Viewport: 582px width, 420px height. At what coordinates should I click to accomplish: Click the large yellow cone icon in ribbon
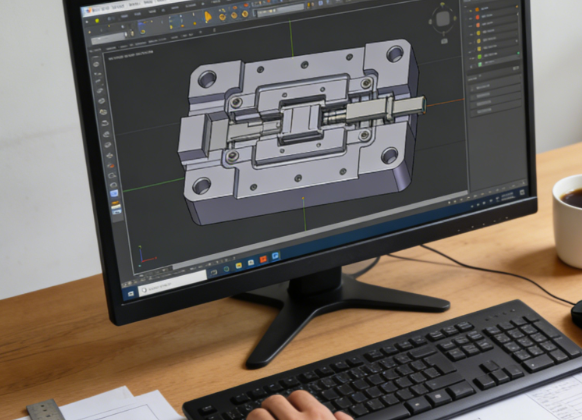click(208, 17)
